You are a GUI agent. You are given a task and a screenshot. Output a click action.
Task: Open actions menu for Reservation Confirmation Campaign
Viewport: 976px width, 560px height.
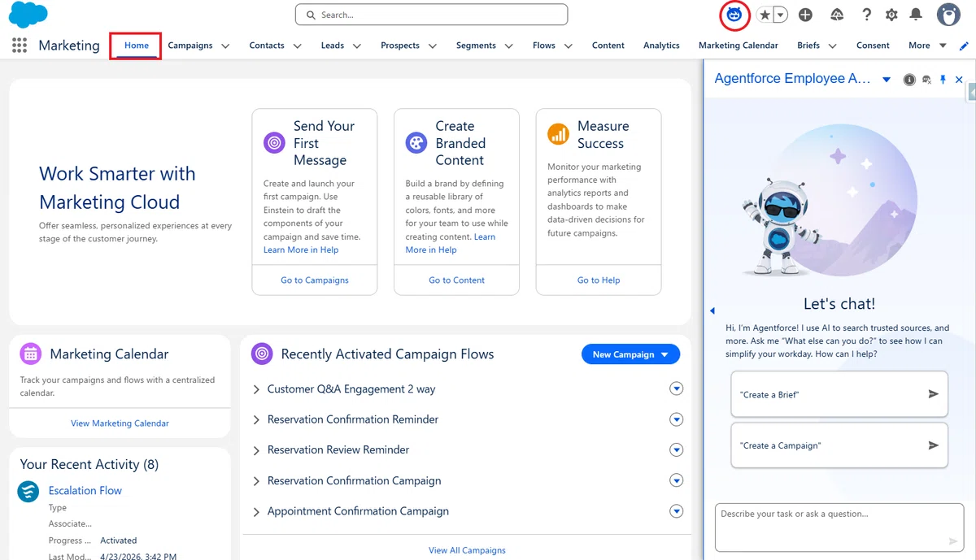(676, 480)
